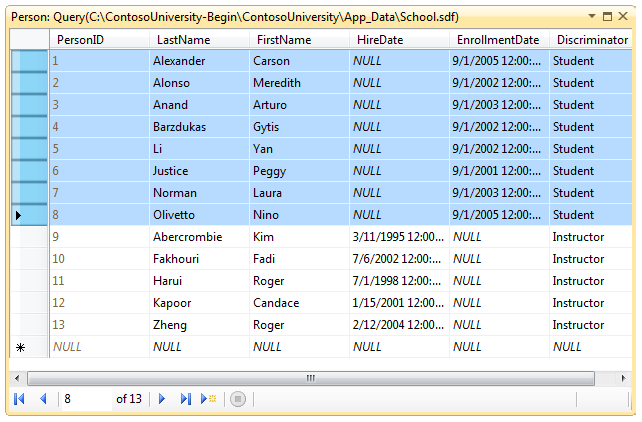Click the horizontal scrollbar thumb
The image size is (642, 422).
[x=311, y=378]
